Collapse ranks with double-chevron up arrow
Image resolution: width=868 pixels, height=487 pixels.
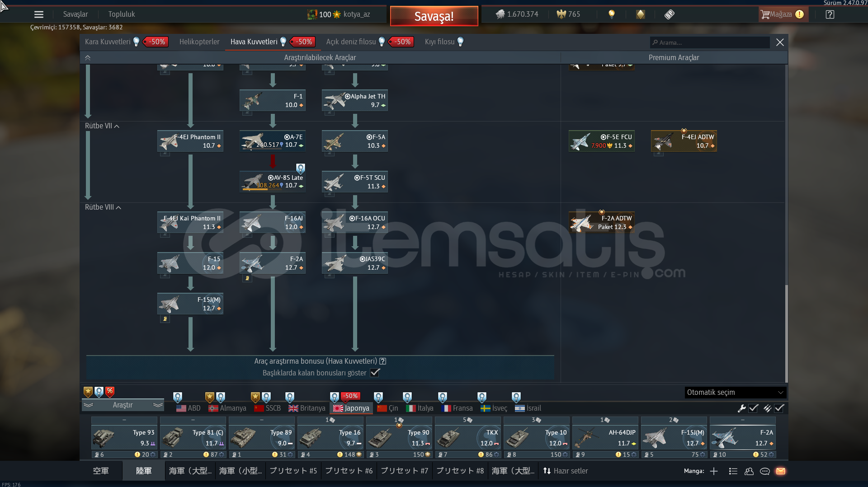88,58
